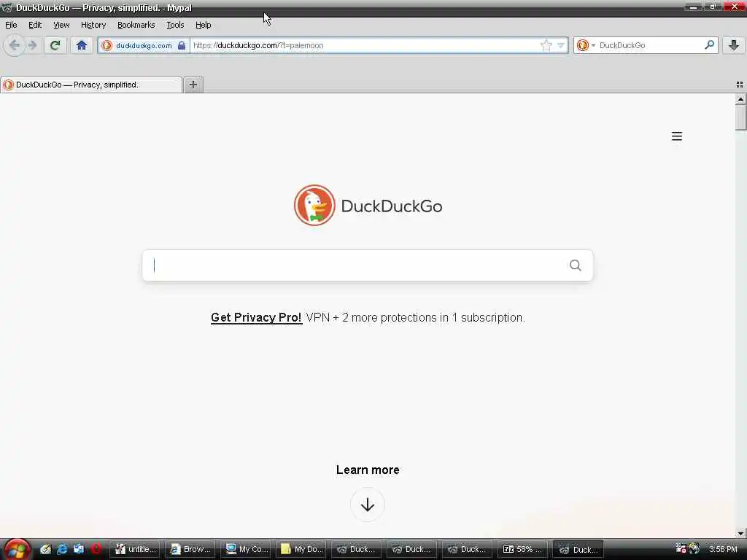Screen dimensions: 747x560
Task: Open the Bookmarks menu
Action: pos(136,25)
